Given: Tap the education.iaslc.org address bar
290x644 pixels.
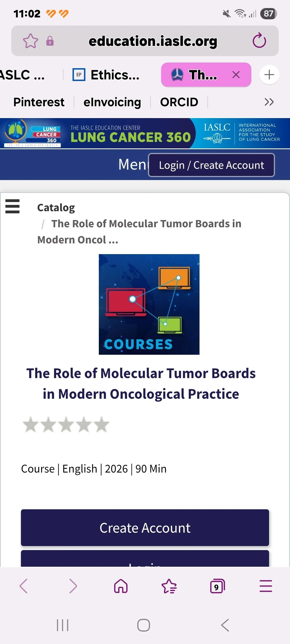Looking at the screenshot, I should click(x=153, y=41).
